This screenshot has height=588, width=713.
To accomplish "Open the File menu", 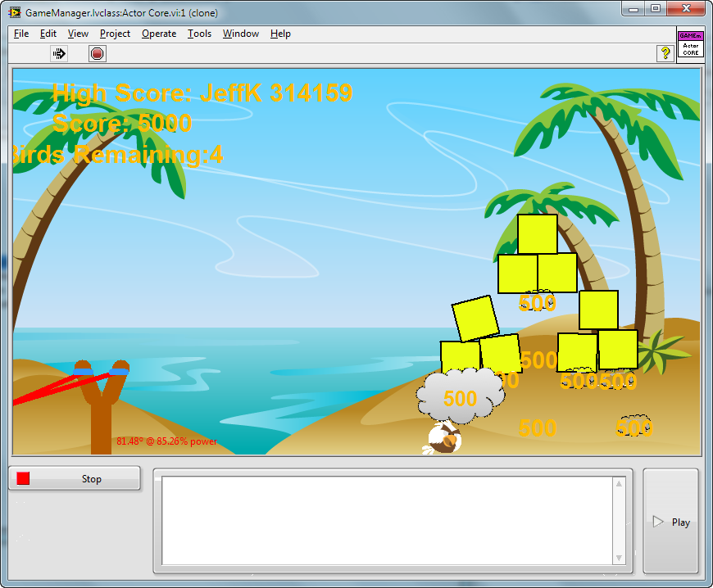I will (x=21, y=34).
